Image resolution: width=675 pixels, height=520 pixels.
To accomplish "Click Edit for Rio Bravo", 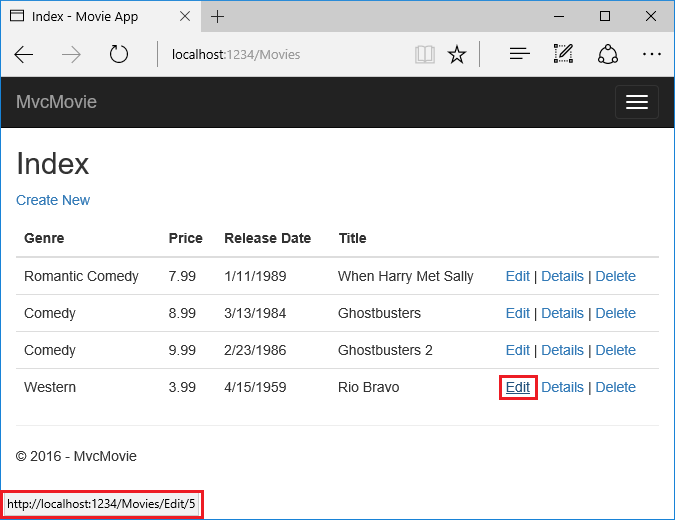I will pos(517,387).
